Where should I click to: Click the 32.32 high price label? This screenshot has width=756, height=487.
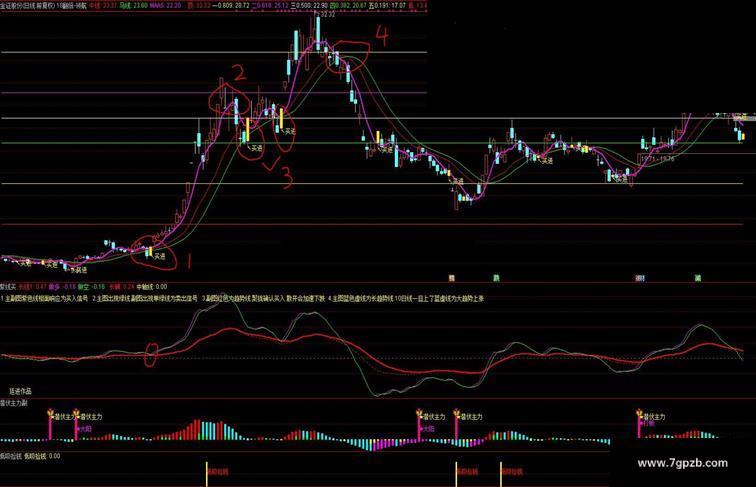pyautogui.click(x=327, y=14)
